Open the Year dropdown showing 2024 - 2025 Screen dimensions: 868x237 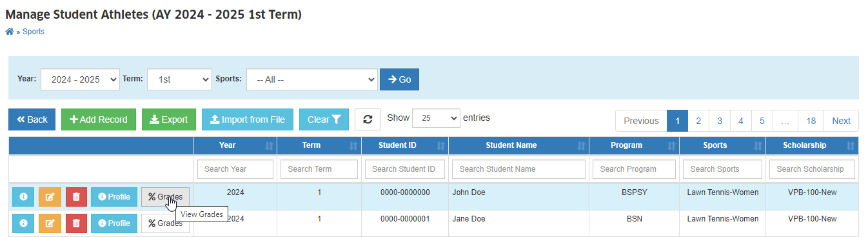[80, 79]
